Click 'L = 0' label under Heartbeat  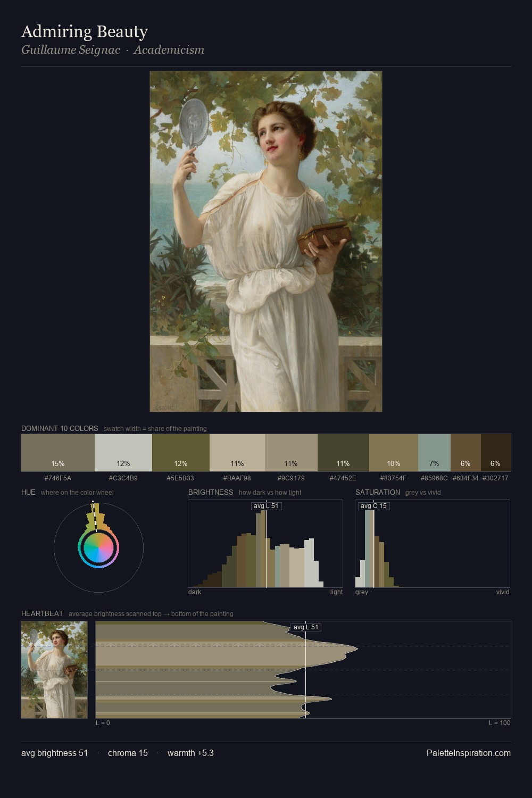coord(103,723)
